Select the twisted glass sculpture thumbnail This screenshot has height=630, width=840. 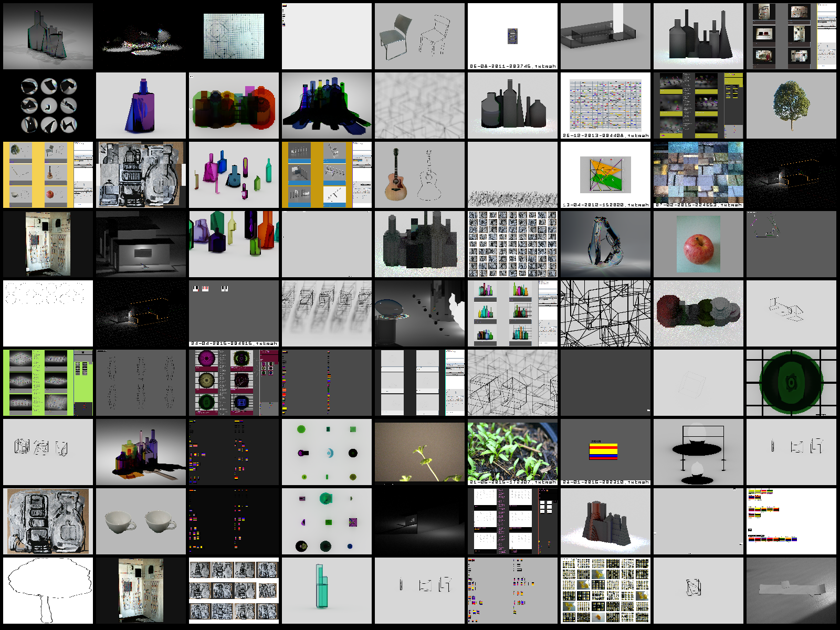[x=605, y=244]
